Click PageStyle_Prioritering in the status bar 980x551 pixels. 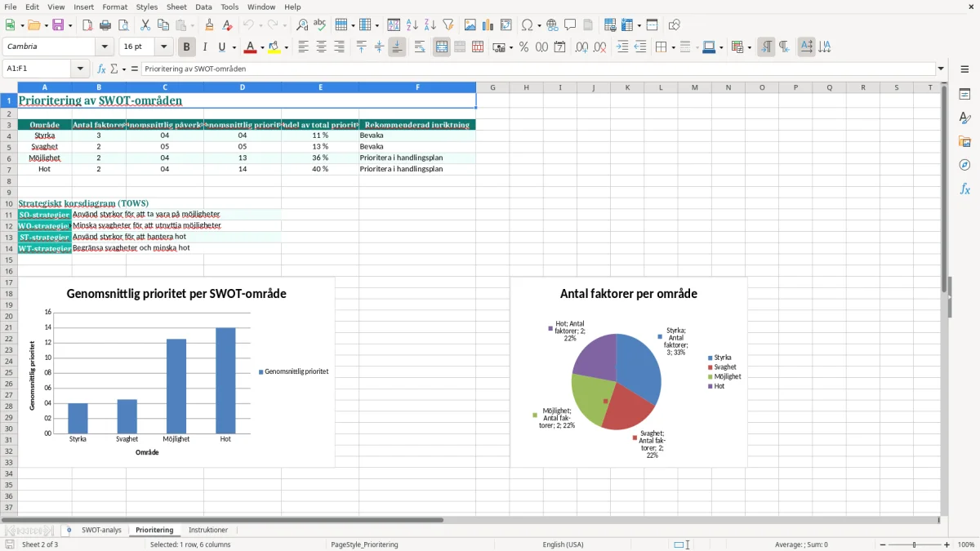(x=364, y=544)
